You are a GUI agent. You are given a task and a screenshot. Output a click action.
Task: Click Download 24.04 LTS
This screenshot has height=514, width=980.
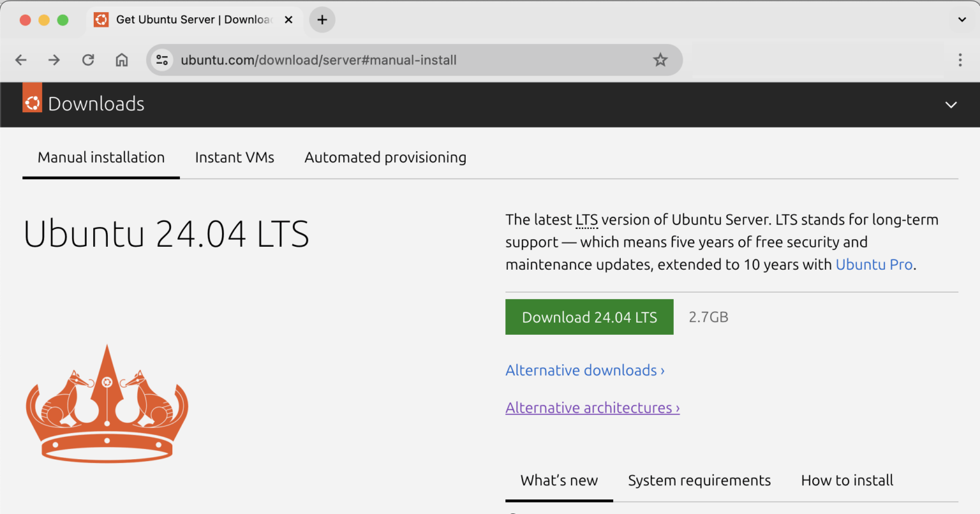coord(589,317)
